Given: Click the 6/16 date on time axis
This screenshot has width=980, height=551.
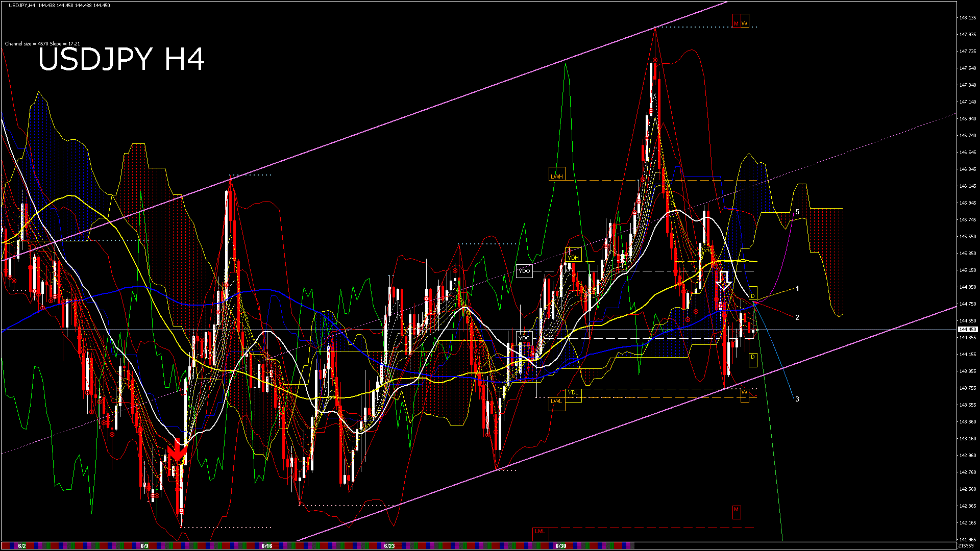Looking at the screenshot, I should tap(266, 546).
